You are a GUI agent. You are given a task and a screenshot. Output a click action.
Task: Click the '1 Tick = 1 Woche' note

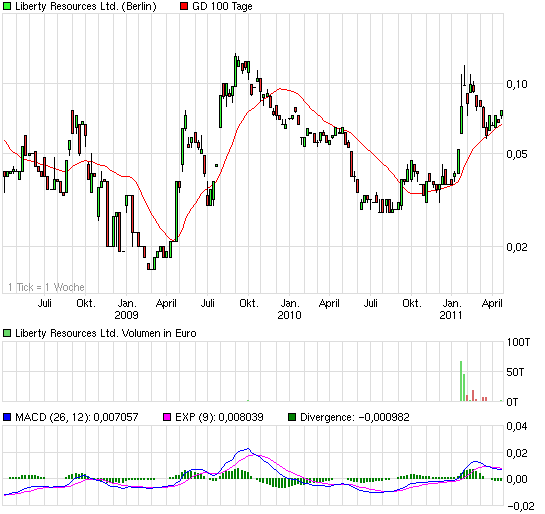pos(46,287)
